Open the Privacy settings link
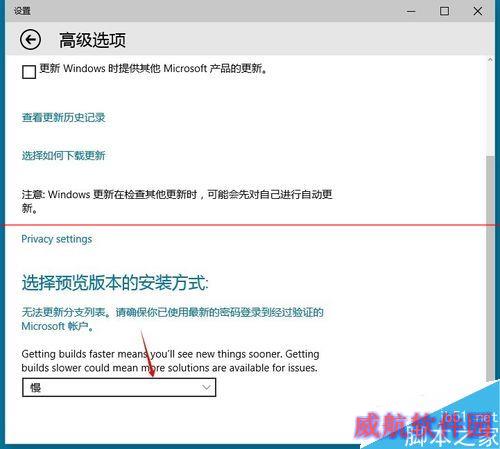The width and height of the screenshot is (500, 449). [57, 239]
